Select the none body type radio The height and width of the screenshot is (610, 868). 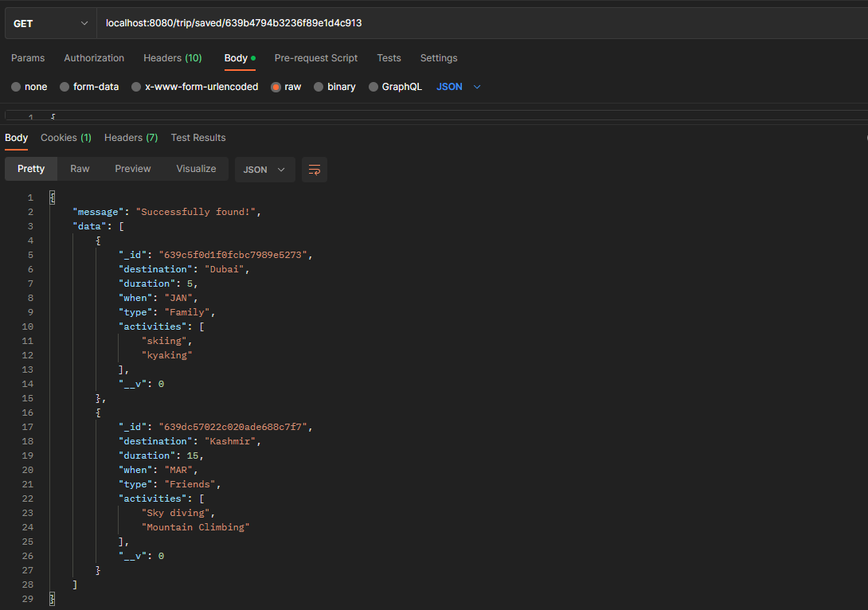pos(16,87)
